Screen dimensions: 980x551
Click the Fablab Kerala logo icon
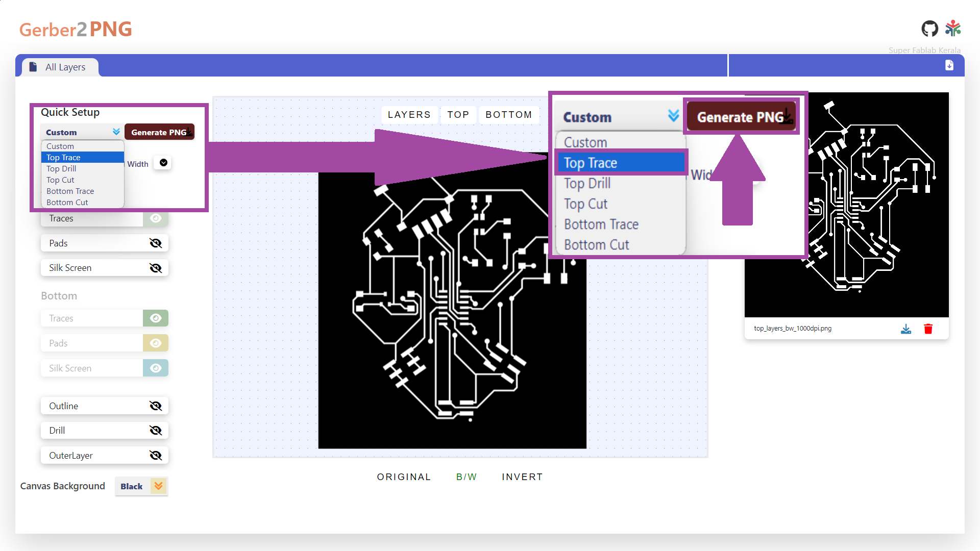click(x=953, y=29)
